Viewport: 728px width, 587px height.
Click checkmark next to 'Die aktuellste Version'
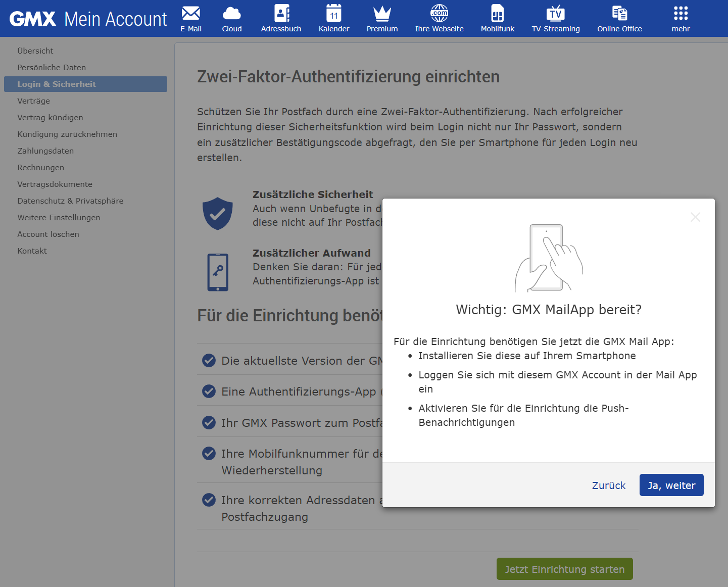point(209,360)
